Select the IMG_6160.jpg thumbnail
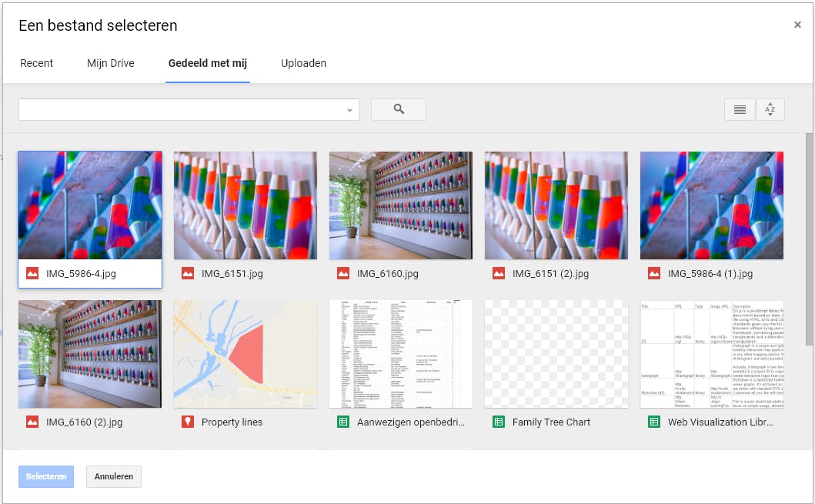Screen dimensions: 815x504 [x=401, y=205]
